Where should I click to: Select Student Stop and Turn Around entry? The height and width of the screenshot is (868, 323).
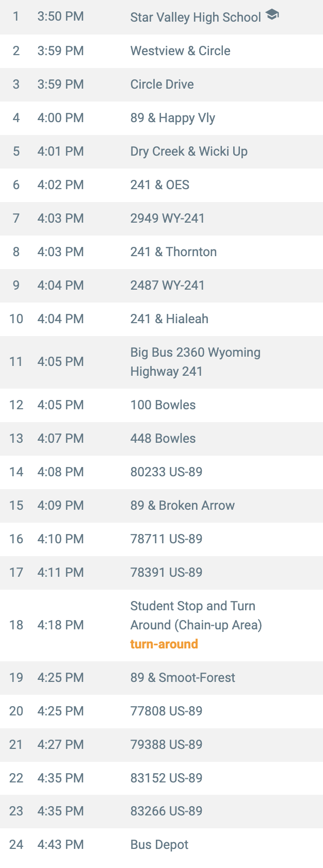click(x=161, y=625)
